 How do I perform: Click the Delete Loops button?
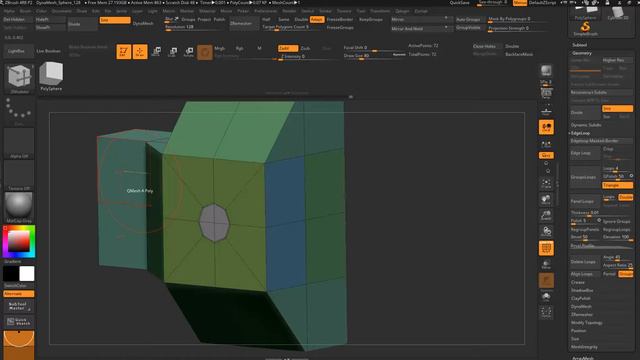(585, 262)
